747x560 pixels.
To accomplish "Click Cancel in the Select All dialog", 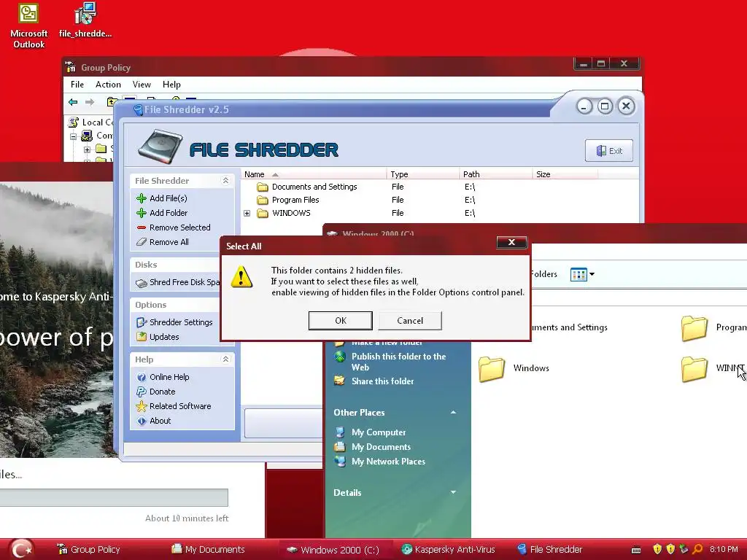I will [x=410, y=321].
